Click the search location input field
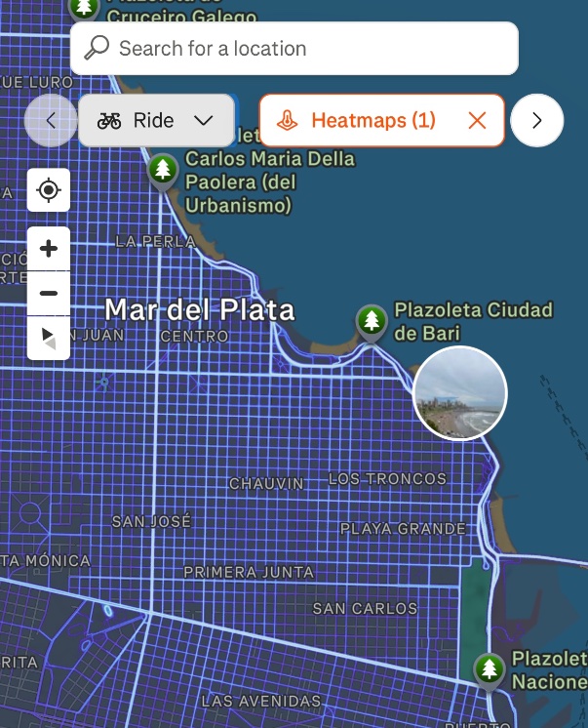 294,48
